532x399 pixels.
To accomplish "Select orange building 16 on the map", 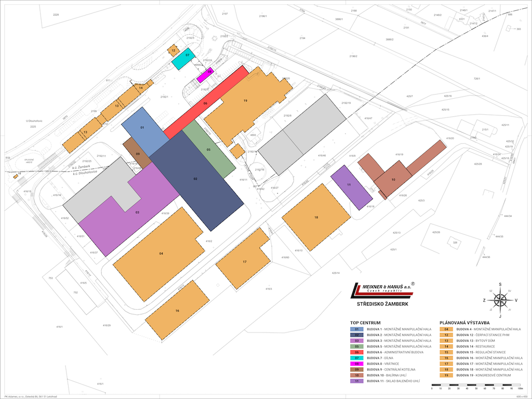I will [x=177, y=310].
